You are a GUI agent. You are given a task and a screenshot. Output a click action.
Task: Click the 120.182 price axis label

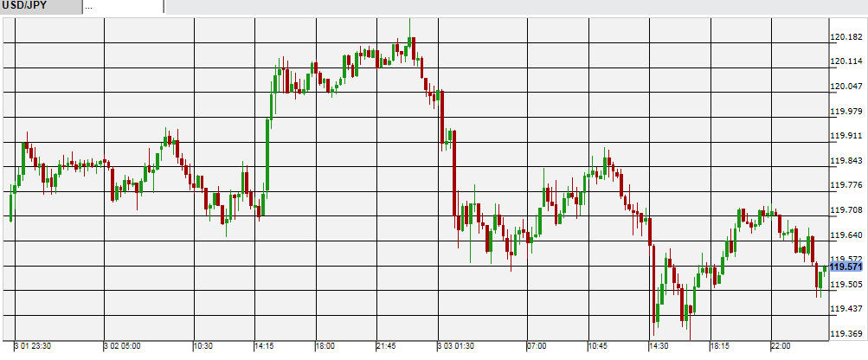846,37
